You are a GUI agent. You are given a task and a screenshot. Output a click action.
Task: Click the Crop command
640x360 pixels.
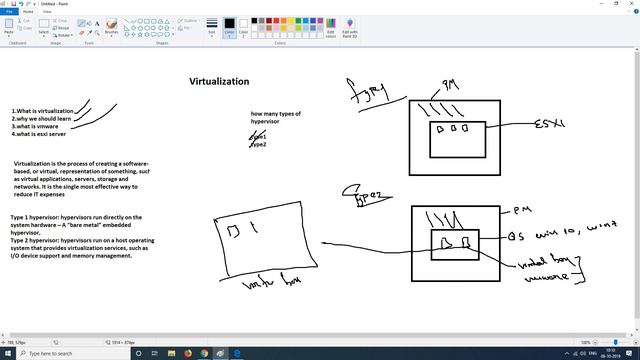click(60, 20)
